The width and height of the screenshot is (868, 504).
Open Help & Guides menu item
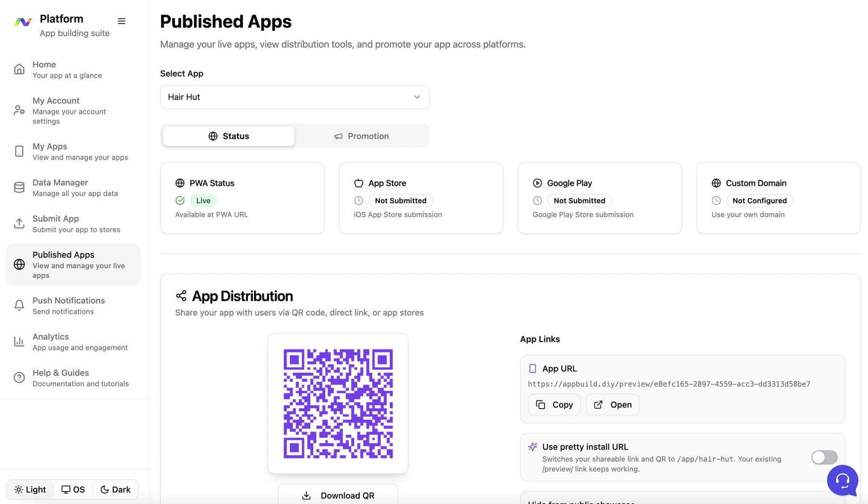(x=73, y=378)
